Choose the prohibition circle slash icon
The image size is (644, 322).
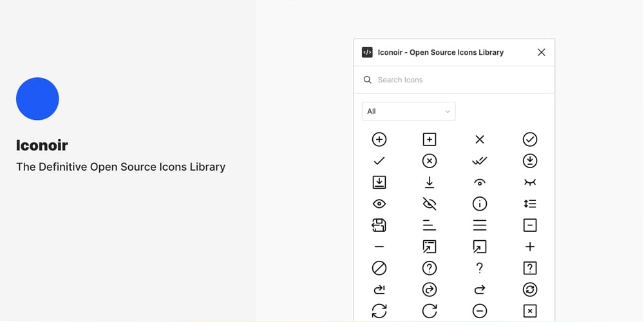click(x=379, y=268)
